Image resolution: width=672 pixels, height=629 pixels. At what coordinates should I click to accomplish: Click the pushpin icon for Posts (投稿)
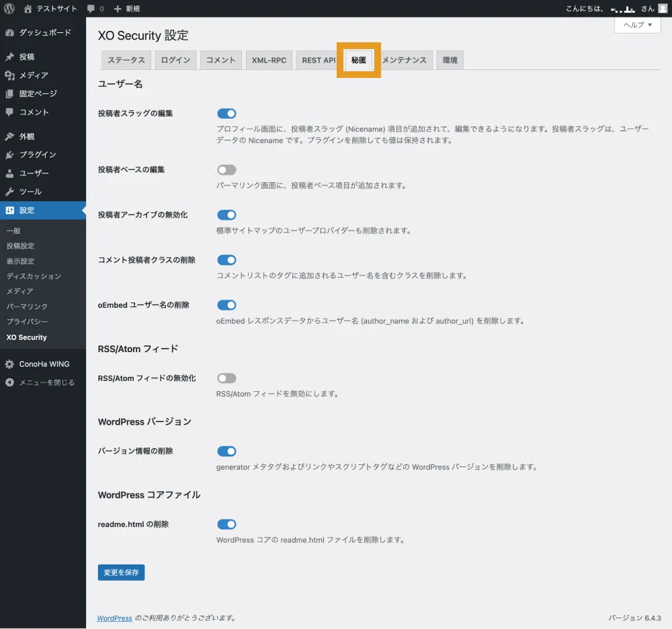pyautogui.click(x=9, y=57)
